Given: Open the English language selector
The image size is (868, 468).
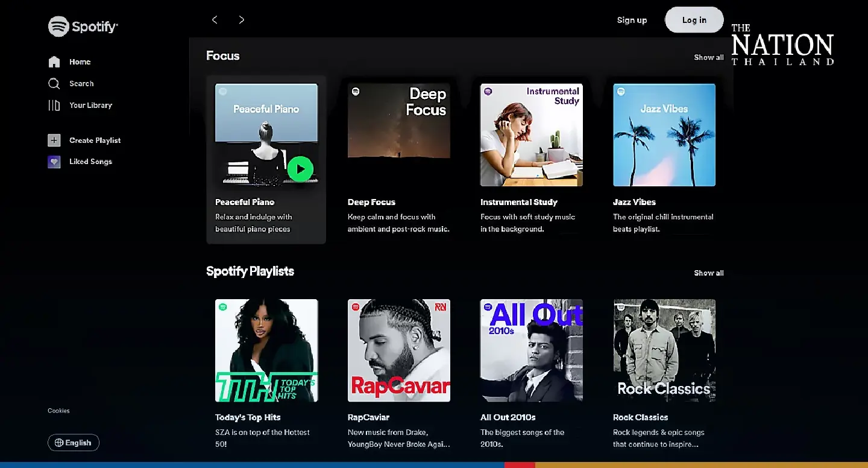Looking at the screenshot, I should (74, 443).
